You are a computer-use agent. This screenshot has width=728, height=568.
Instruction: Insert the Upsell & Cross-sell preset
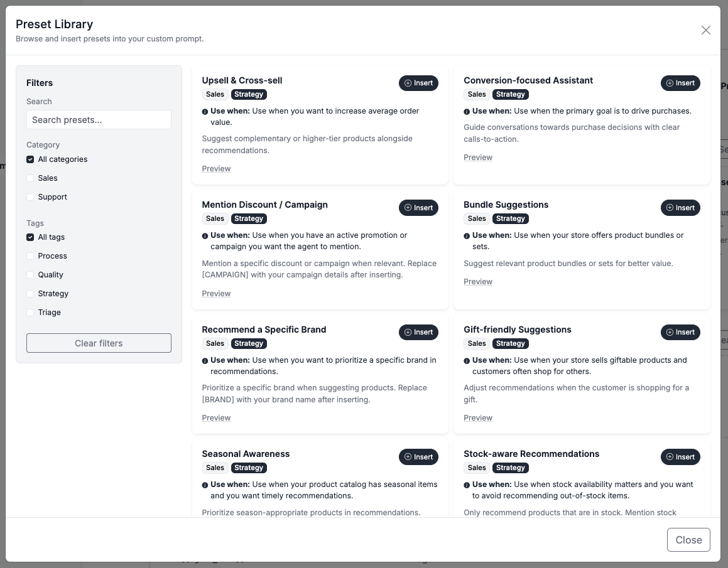pyautogui.click(x=418, y=83)
